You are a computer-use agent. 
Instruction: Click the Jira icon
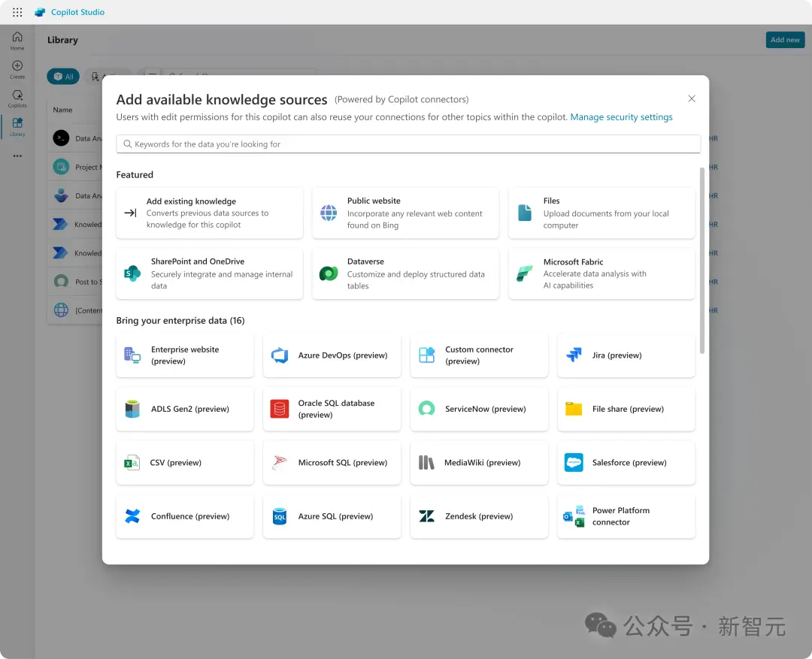coord(574,355)
